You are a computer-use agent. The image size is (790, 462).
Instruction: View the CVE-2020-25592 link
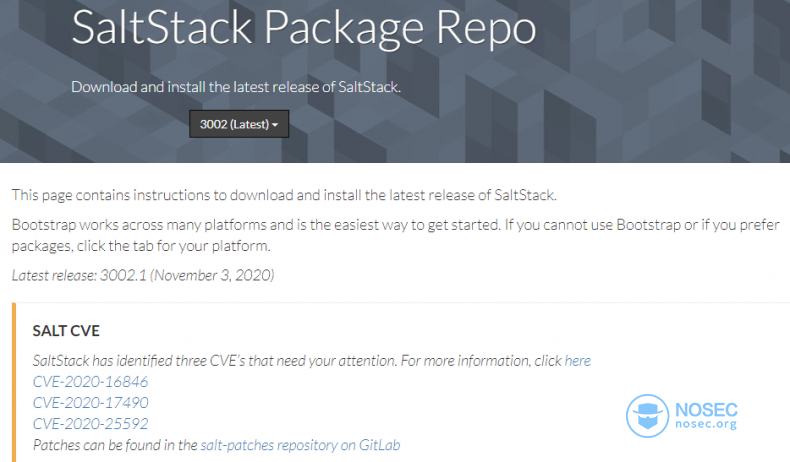(90, 424)
